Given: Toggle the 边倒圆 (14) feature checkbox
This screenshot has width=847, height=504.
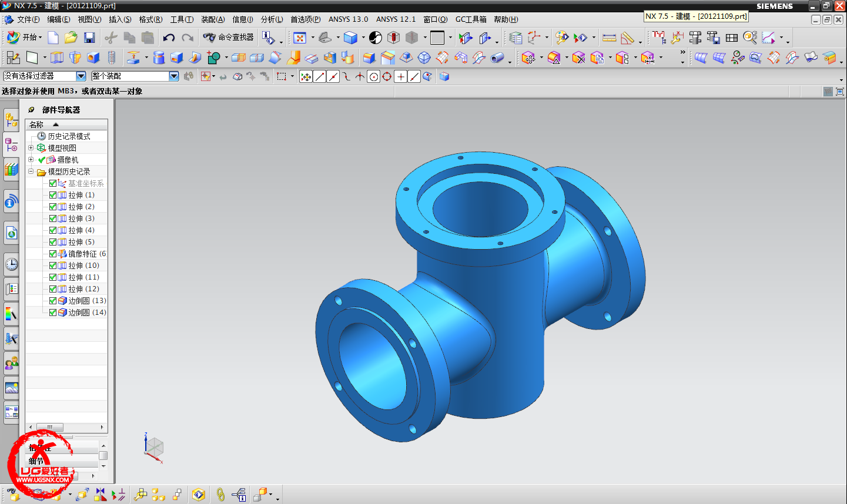Looking at the screenshot, I should (x=53, y=313).
